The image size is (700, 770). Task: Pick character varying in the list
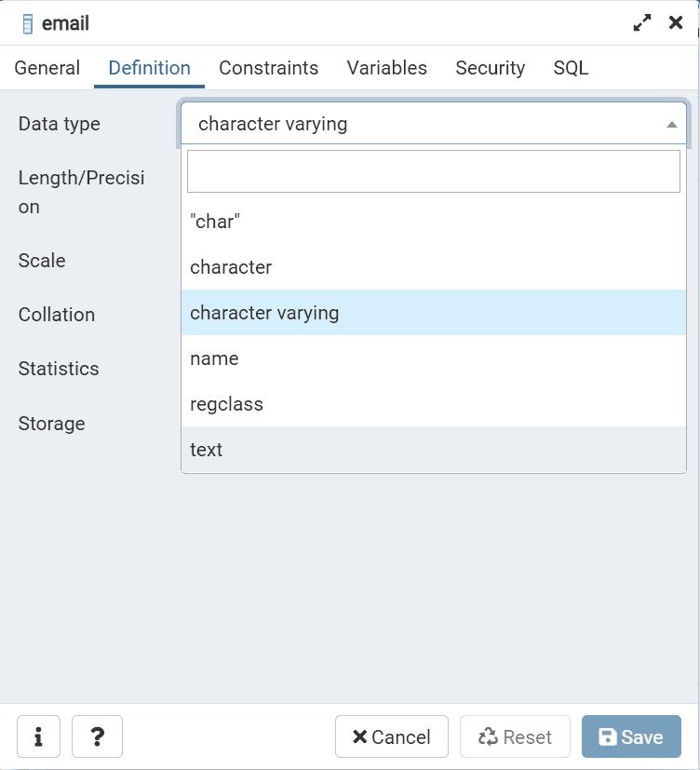pyautogui.click(x=264, y=313)
